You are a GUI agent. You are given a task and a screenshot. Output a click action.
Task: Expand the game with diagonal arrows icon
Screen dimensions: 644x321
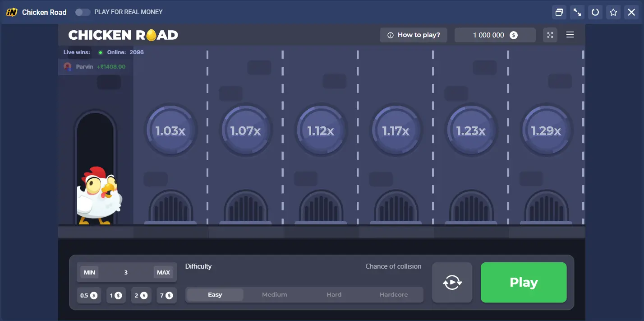[x=577, y=12]
